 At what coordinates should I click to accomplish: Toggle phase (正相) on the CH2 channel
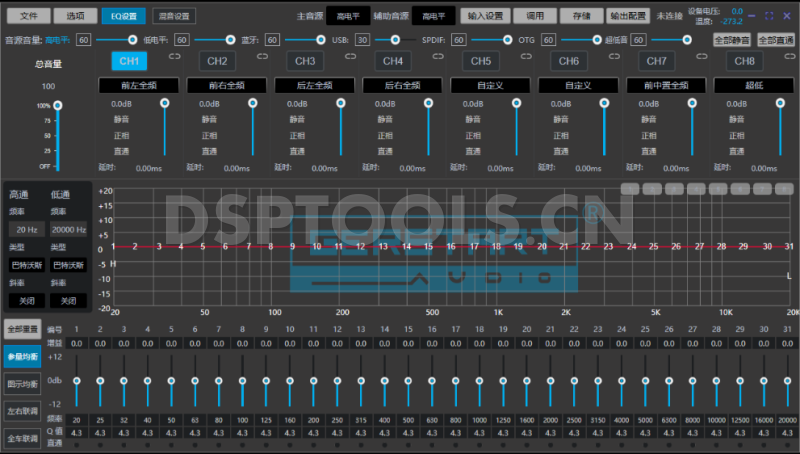point(208,135)
